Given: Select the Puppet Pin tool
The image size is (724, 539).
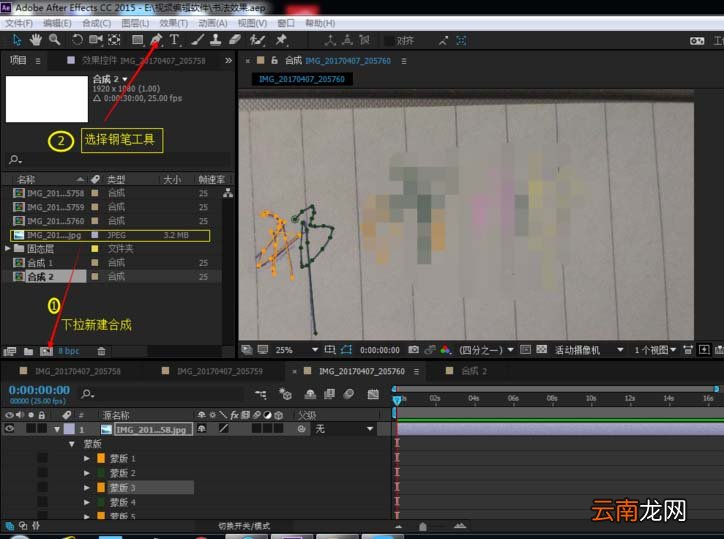Looking at the screenshot, I should pos(281,40).
